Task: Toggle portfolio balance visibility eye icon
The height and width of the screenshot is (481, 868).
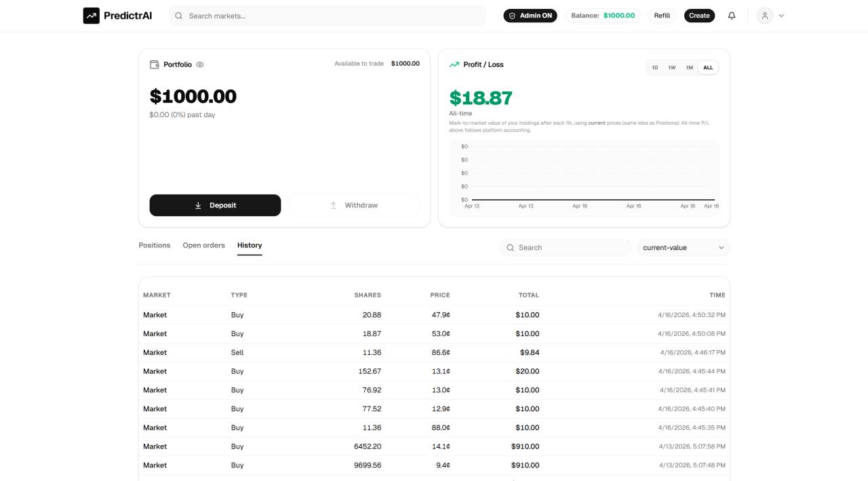Action: 200,64
